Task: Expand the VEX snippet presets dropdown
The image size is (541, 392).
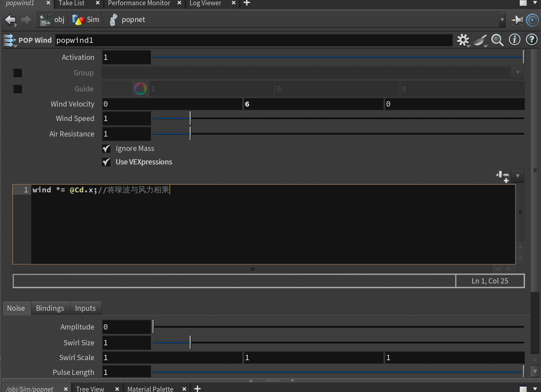Action: click(x=517, y=176)
